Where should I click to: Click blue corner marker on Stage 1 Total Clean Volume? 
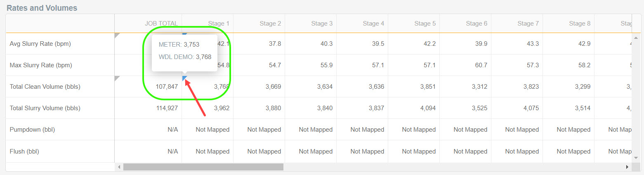(x=184, y=78)
